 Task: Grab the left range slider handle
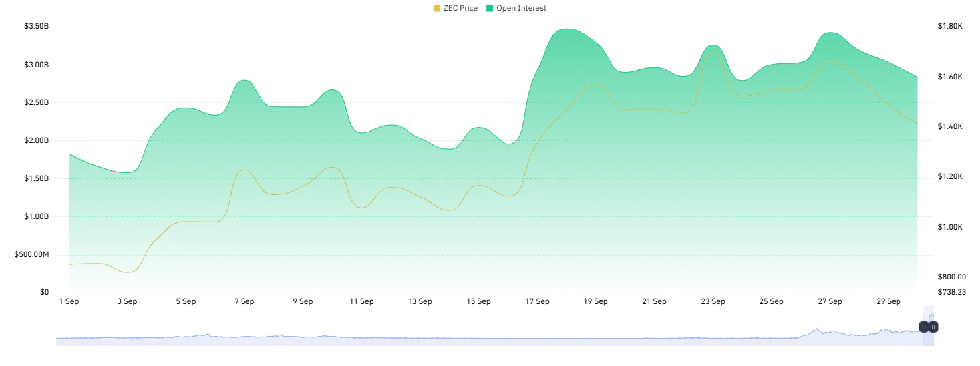pos(923,327)
